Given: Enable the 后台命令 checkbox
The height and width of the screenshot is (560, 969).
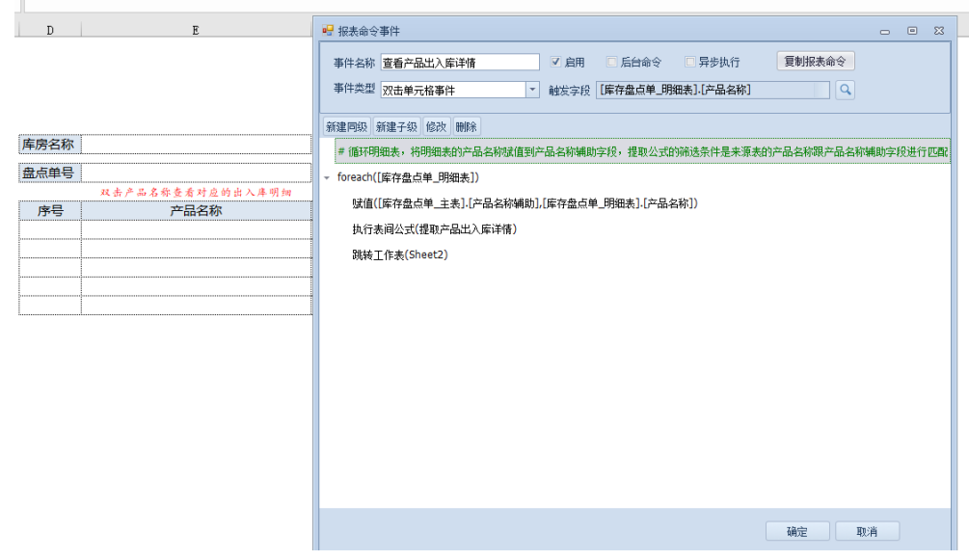Looking at the screenshot, I should [612, 62].
